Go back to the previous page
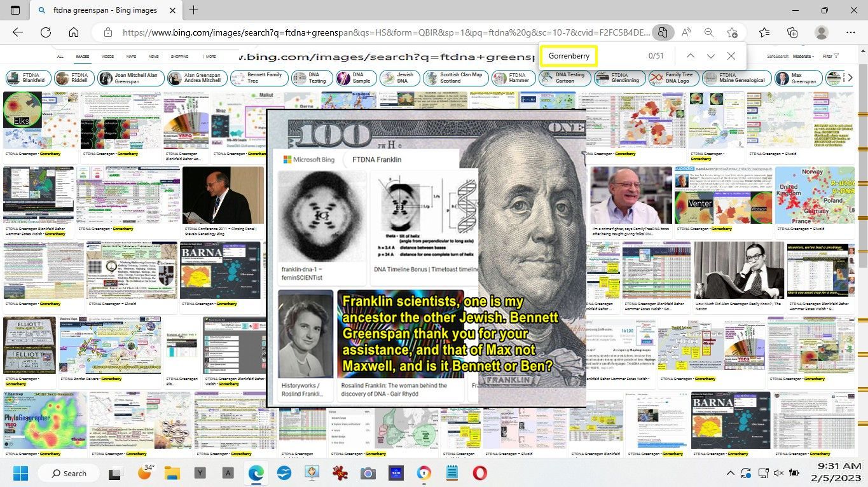This screenshot has width=868, height=487. (x=18, y=32)
